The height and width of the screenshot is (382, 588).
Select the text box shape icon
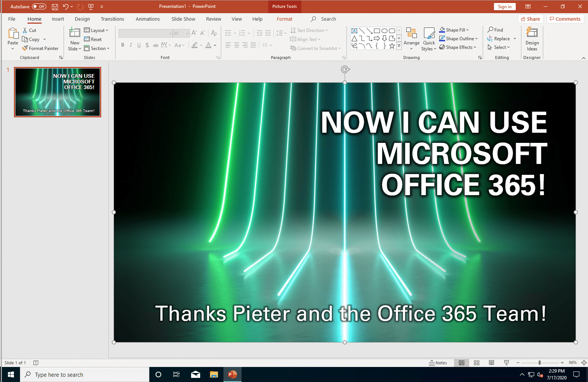point(354,31)
